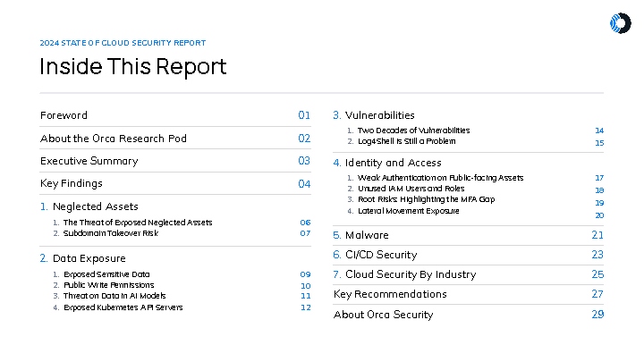Click Subdomain Takeover Risk entry
This screenshot has width=644, height=362.
(x=111, y=232)
